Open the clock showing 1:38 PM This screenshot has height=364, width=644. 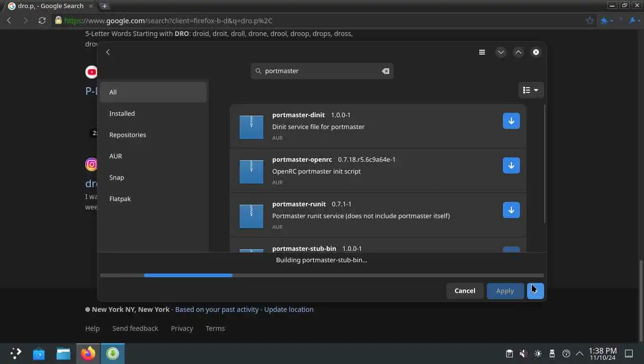603,354
